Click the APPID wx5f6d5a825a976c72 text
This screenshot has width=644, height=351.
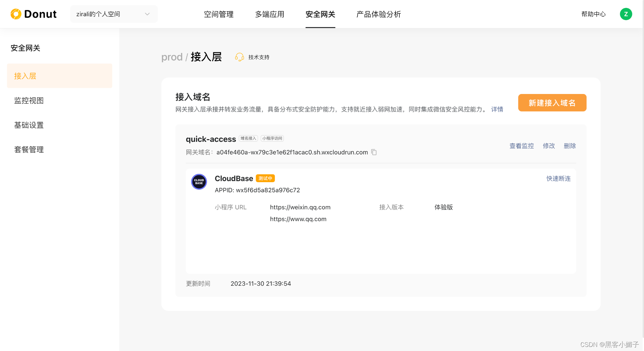pyautogui.click(x=257, y=190)
